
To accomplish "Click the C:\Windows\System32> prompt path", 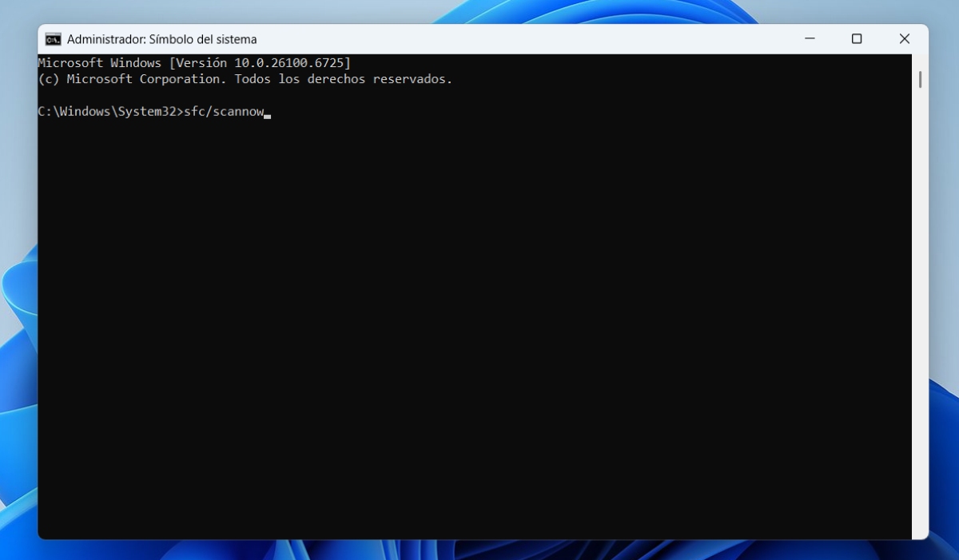I will click(x=110, y=112).
